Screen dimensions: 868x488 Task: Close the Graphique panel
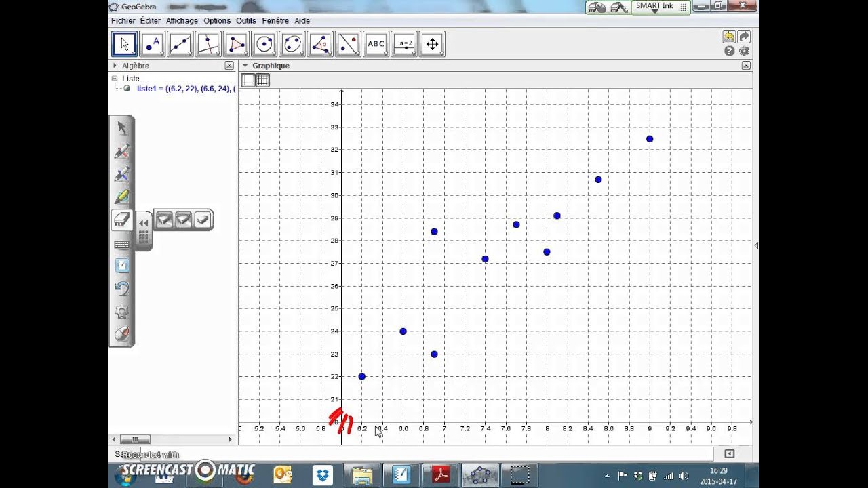click(x=746, y=66)
